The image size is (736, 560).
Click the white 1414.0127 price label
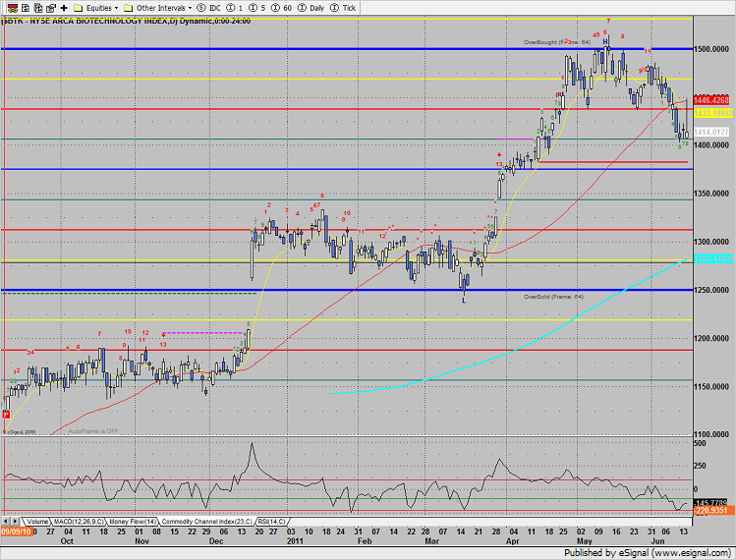pyautogui.click(x=711, y=133)
